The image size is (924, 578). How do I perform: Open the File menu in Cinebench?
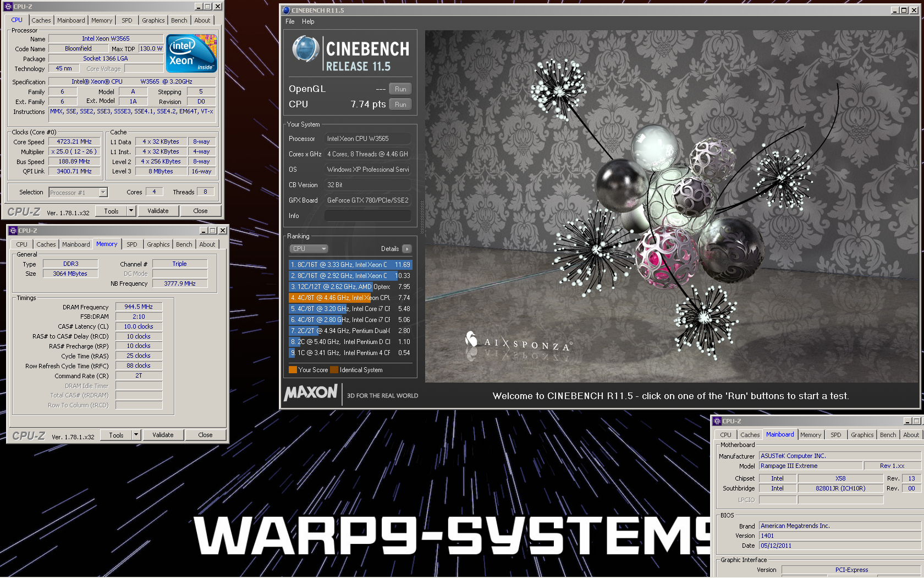290,21
